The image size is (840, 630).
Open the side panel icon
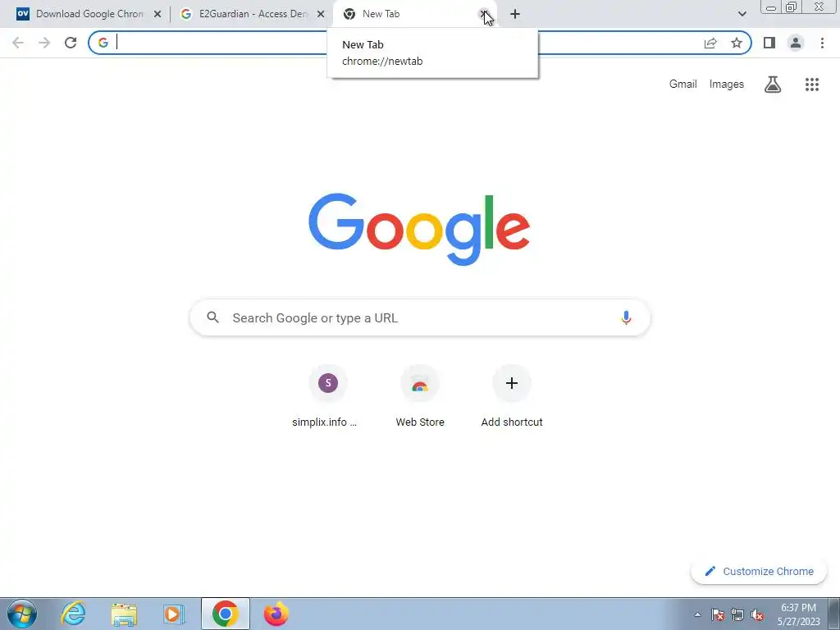769,43
